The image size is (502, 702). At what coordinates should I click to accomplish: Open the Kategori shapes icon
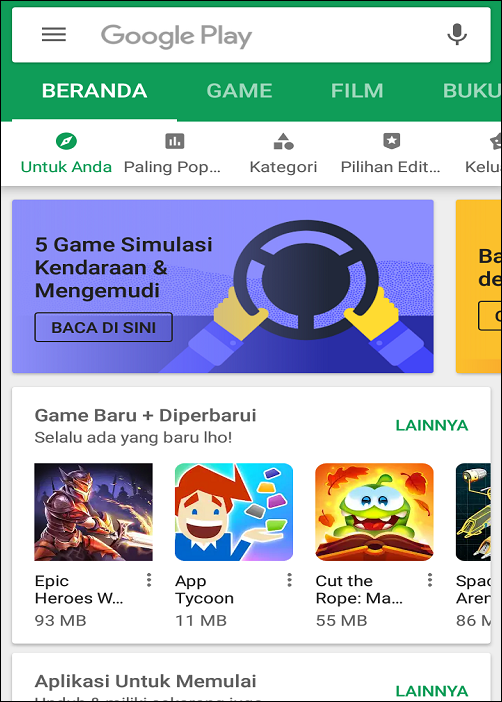click(x=283, y=141)
